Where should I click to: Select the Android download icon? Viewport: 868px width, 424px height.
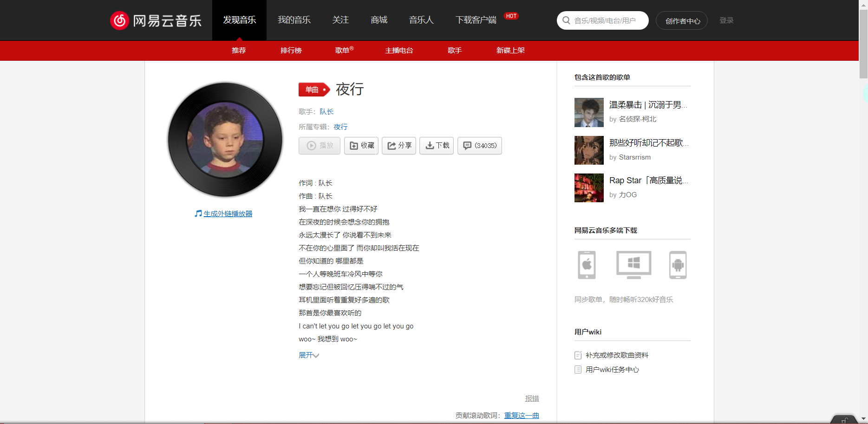pyautogui.click(x=678, y=265)
